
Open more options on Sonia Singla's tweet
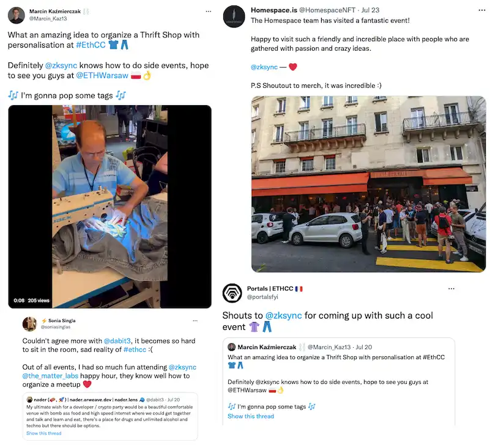[195, 321]
